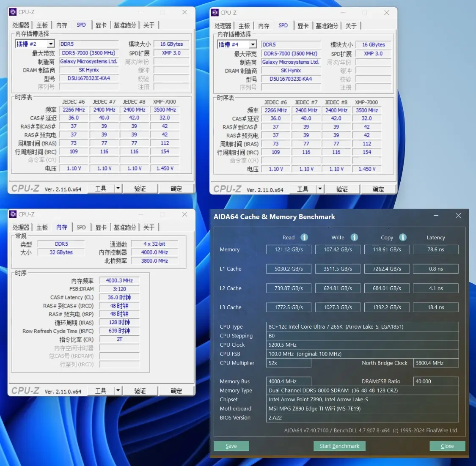Select SPD tab in slot #4 window
This screenshot has height=466, width=476.
click(283, 25)
